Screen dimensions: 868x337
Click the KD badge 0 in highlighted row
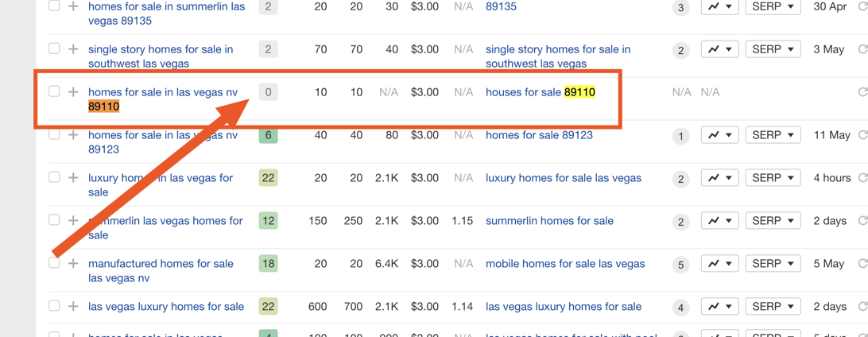268,92
